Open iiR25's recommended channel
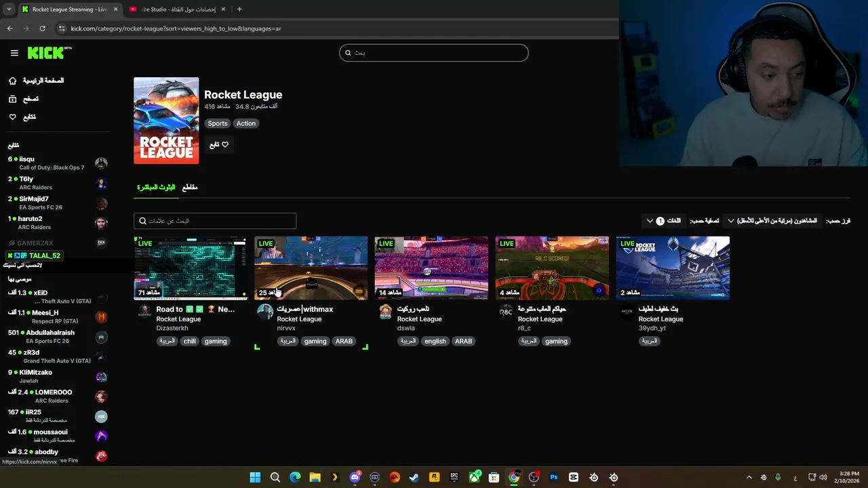Screen dimensions: 868x488 [x=57, y=416]
